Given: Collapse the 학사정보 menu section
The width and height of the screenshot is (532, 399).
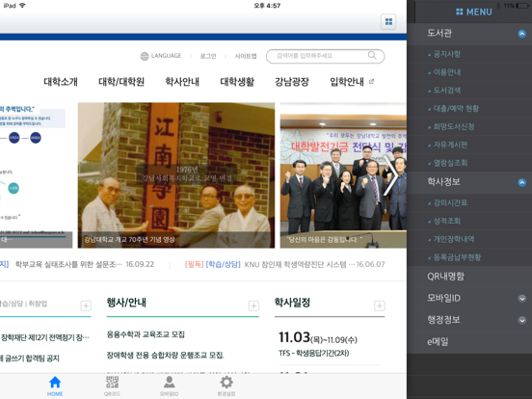Looking at the screenshot, I should point(521,182).
